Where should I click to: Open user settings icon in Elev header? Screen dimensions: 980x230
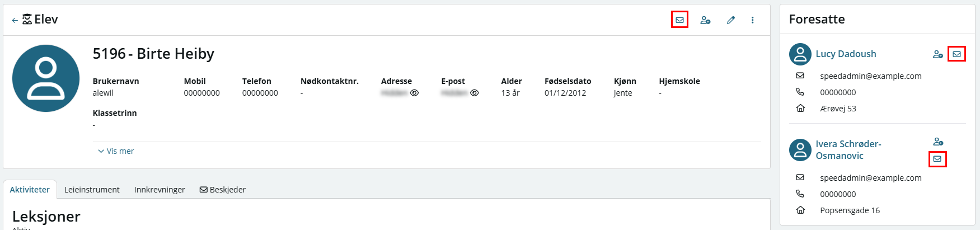705,20
